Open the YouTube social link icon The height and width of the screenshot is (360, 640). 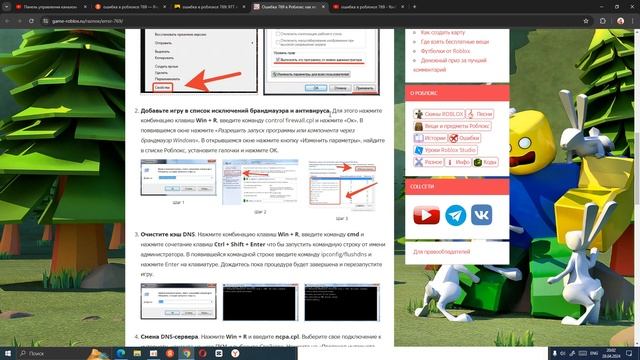(x=426, y=215)
